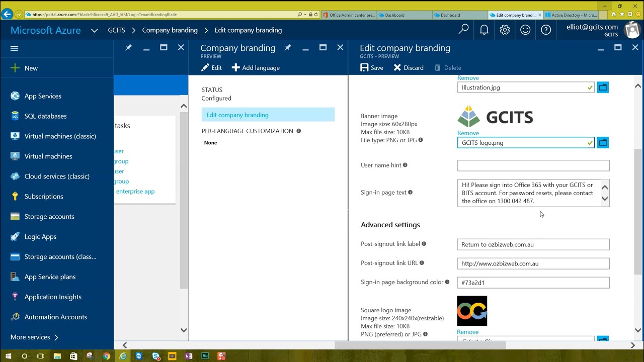The image size is (644, 362).
Task: Switch to Active Directory browser tab
Action: coord(571,15)
